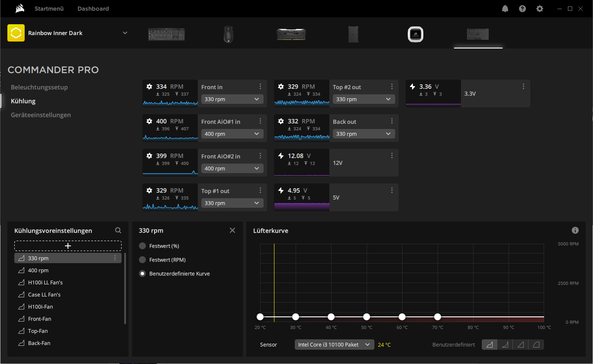The image size is (593, 364).
Task: Select the H100i-Fan preset
Action: [x=68, y=306]
